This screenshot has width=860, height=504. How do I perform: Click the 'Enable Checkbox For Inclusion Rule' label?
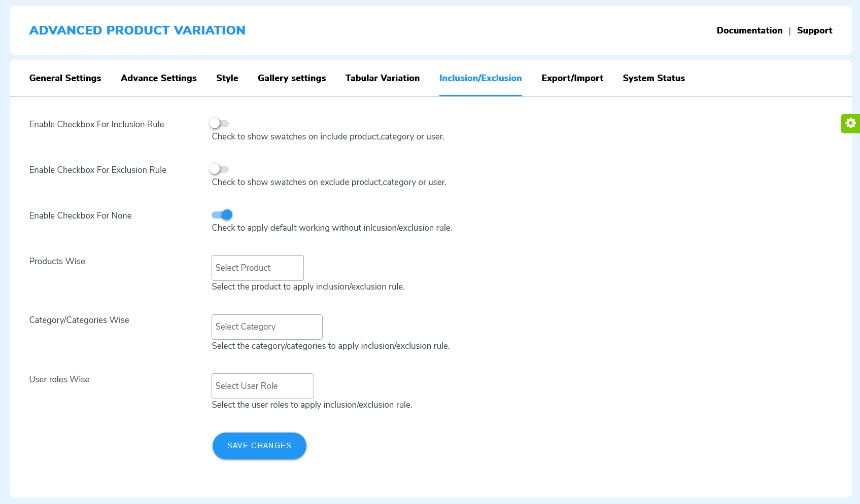[x=97, y=124]
